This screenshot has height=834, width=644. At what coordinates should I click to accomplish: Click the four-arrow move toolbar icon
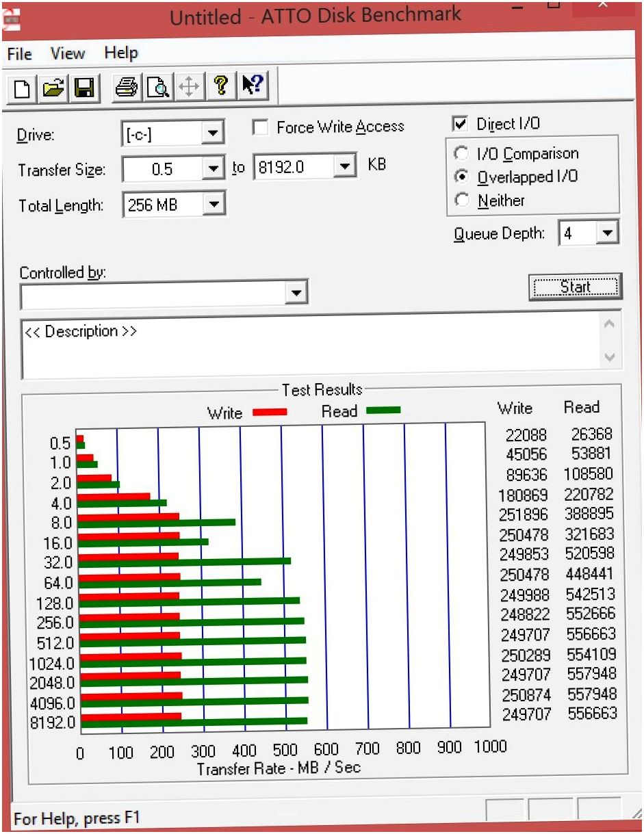coord(189,88)
